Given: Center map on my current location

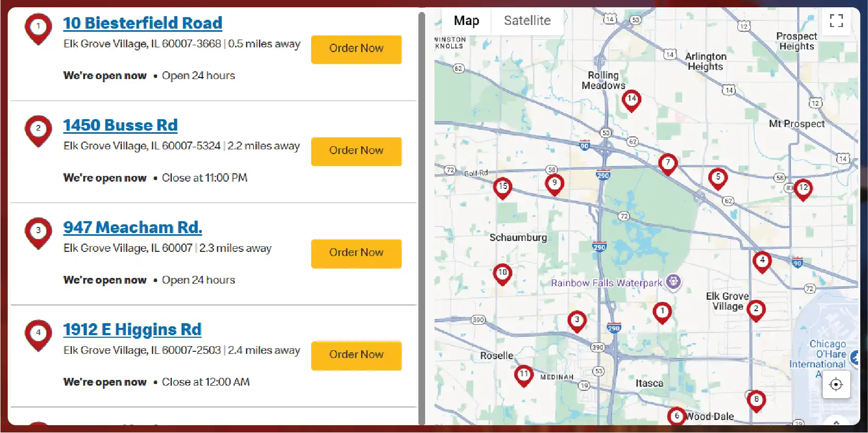Looking at the screenshot, I should 836,385.
